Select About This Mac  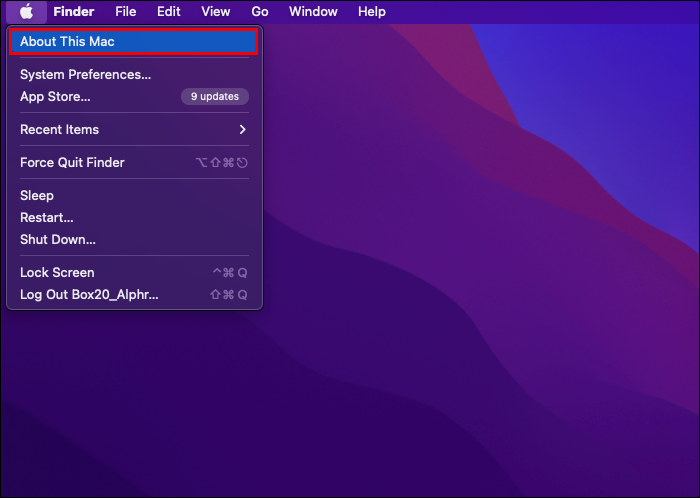(x=133, y=42)
